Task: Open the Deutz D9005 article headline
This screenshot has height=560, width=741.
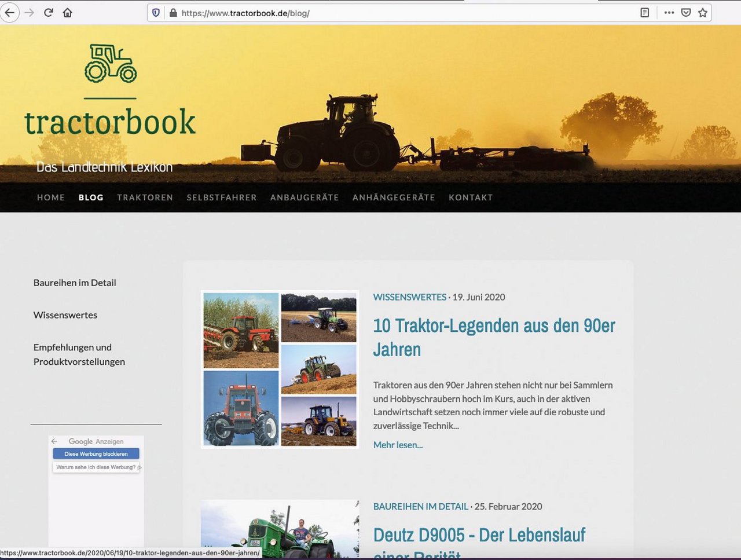Action: click(479, 535)
